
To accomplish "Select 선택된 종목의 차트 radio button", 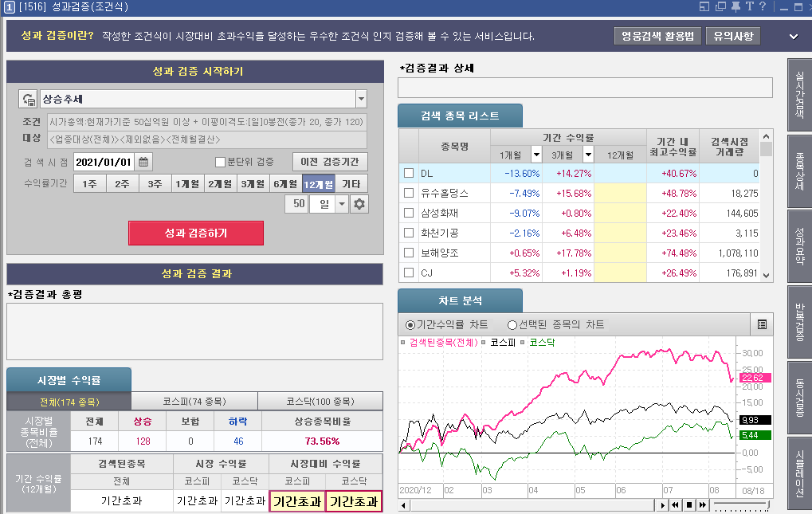I will 512,325.
